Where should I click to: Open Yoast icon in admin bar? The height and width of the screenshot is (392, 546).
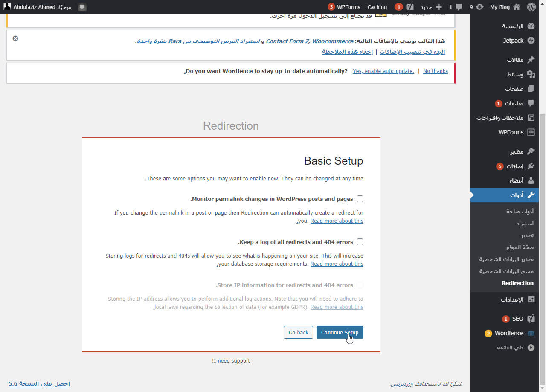[x=410, y=7]
